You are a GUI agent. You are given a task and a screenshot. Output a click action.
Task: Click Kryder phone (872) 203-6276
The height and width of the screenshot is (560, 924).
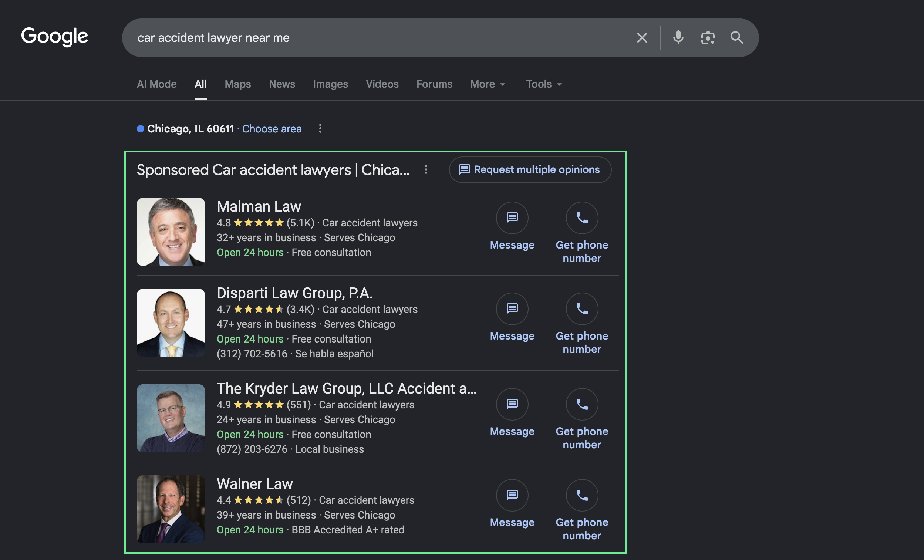(x=252, y=449)
